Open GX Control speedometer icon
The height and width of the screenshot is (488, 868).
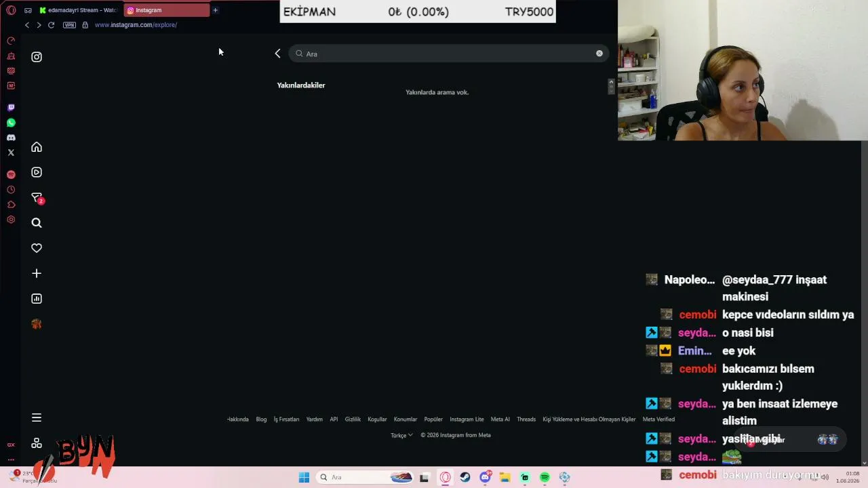tap(11, 41)
